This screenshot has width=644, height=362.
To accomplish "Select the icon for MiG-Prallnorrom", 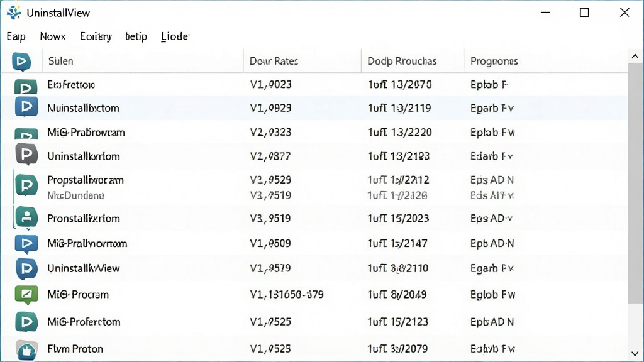I will click(x=26, y=244).
